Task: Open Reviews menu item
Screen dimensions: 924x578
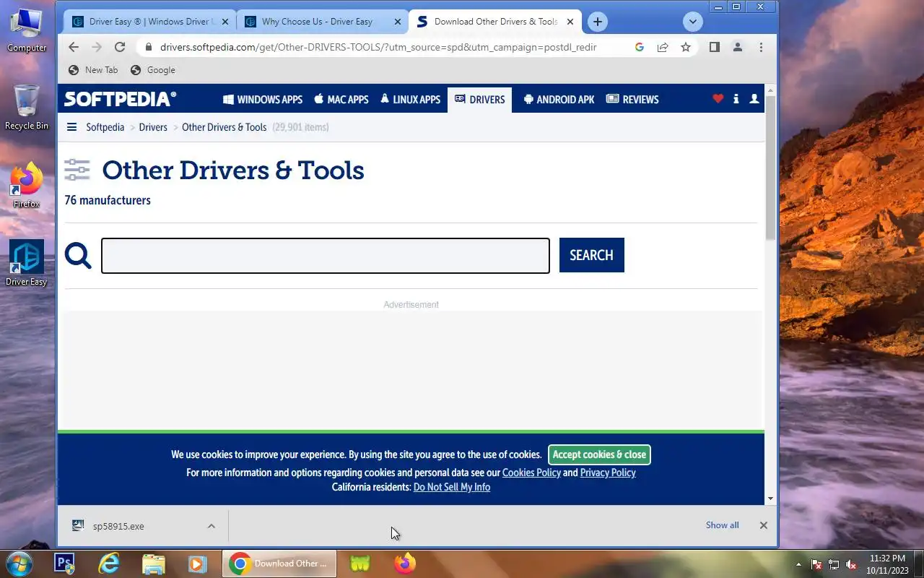Action: [632, 99]
